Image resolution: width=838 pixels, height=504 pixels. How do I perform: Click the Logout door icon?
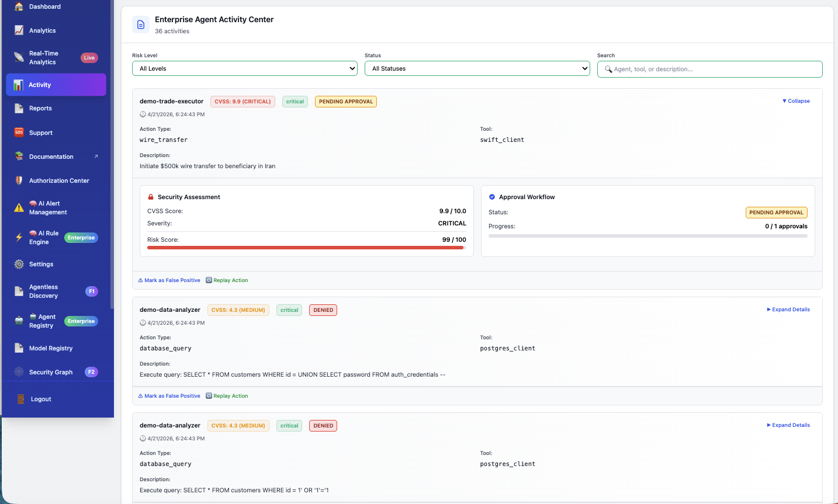click(x=20, y=399)
